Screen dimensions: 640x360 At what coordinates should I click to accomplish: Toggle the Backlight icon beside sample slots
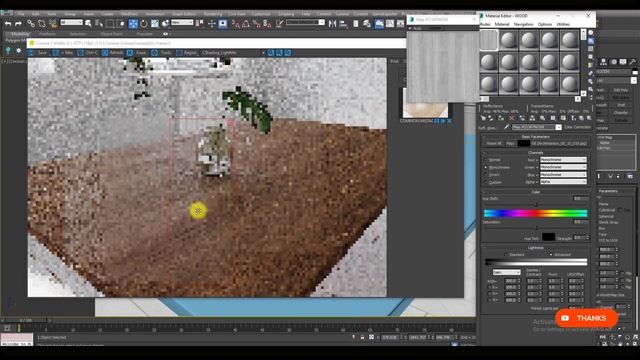(591, 41)
